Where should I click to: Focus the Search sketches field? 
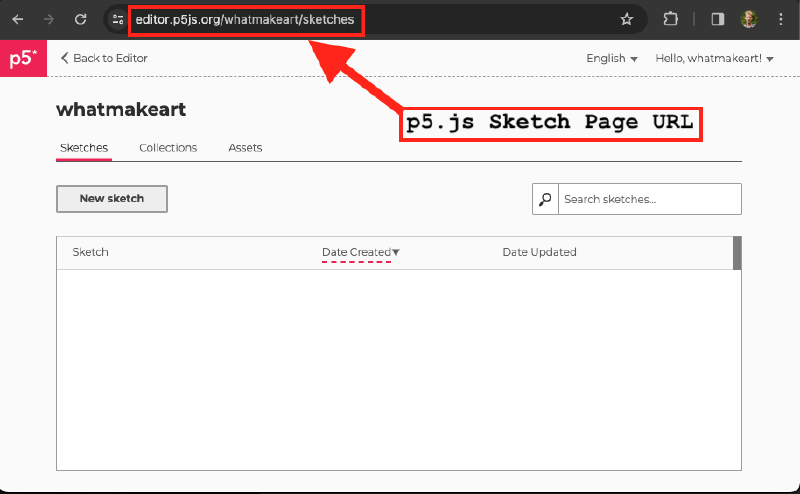(x=649, y=199)
